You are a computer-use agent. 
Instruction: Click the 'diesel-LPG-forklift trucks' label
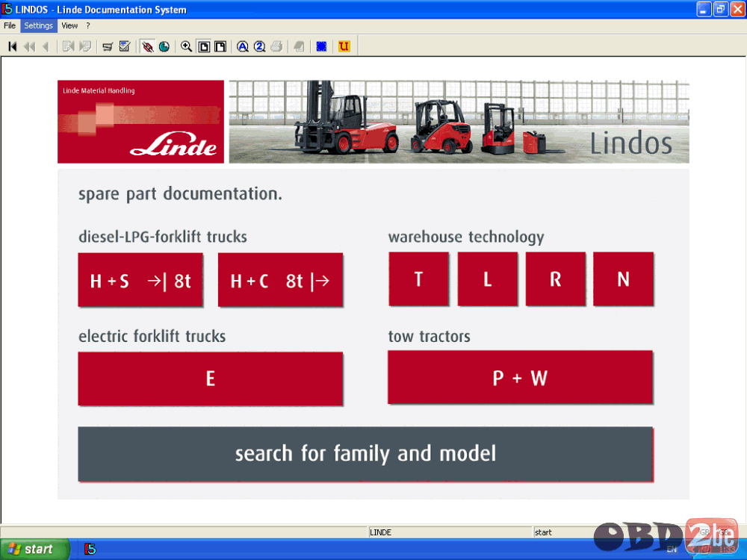162,237
